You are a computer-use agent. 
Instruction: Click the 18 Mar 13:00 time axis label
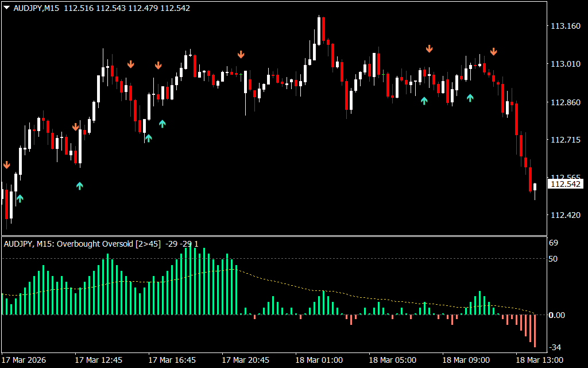click(539, 361)
